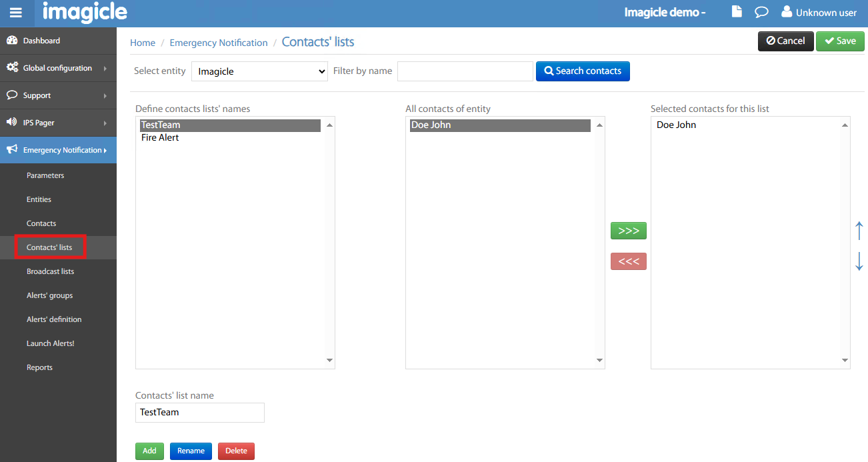
Task: Open Alerts' definition in sidebar
Action: [54, 319]
